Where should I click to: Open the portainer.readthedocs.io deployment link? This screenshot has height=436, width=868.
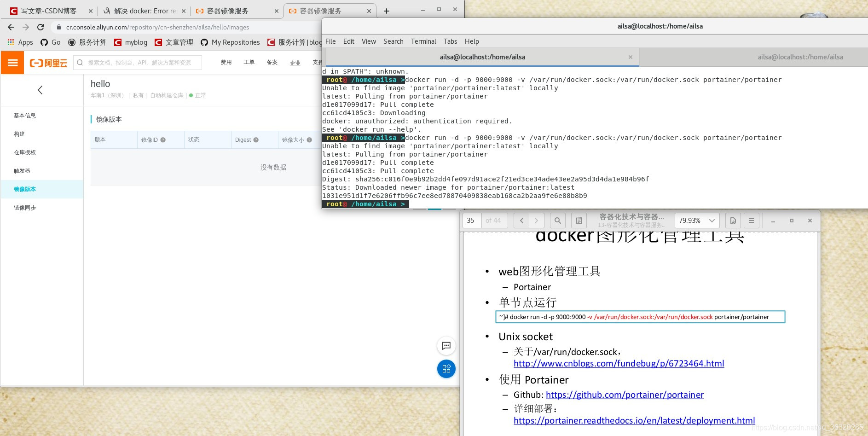[634, 421]
